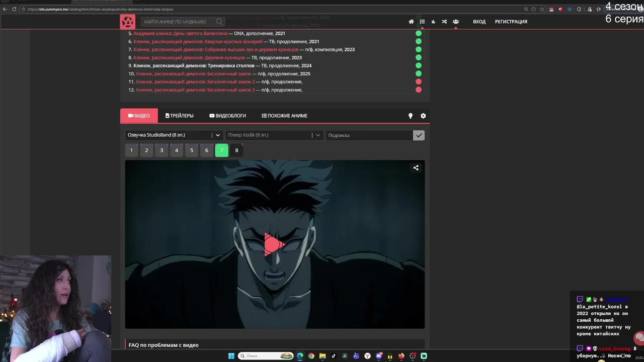The image size is (644, 362).
Task: Select episode 8
Action: point(236,150)
